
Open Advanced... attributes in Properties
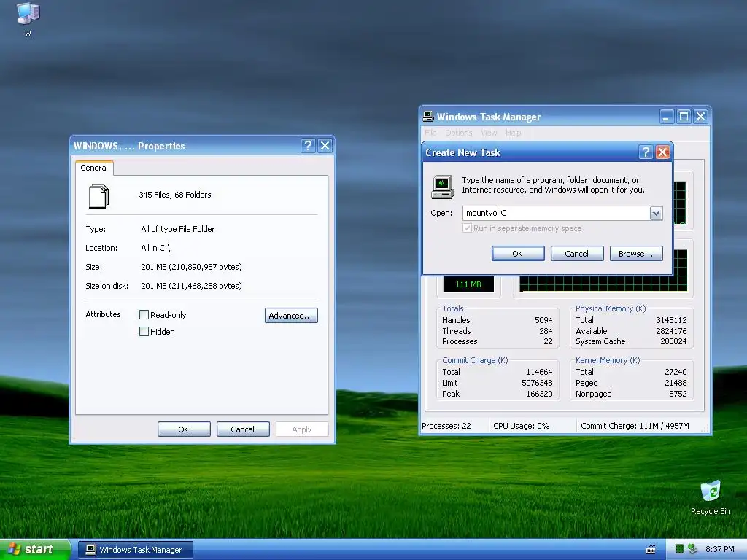click(x=291, y=315)
